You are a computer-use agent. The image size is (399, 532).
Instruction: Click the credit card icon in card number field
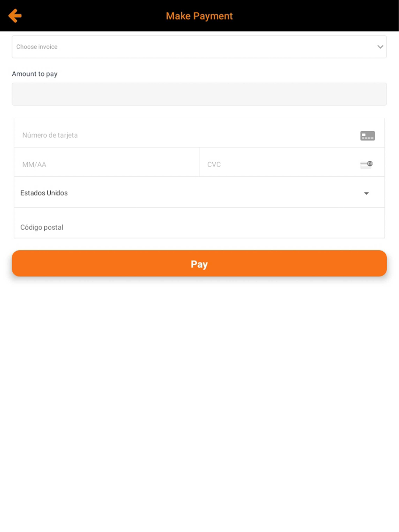pos(367,136)
